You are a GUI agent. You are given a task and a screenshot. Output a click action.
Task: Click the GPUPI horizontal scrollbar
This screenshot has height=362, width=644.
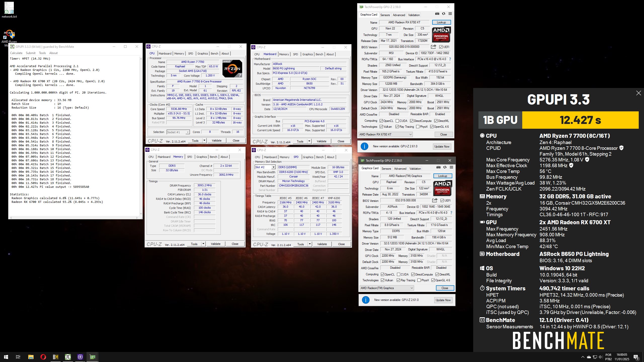pyautogui.click(x=74, y=217)
